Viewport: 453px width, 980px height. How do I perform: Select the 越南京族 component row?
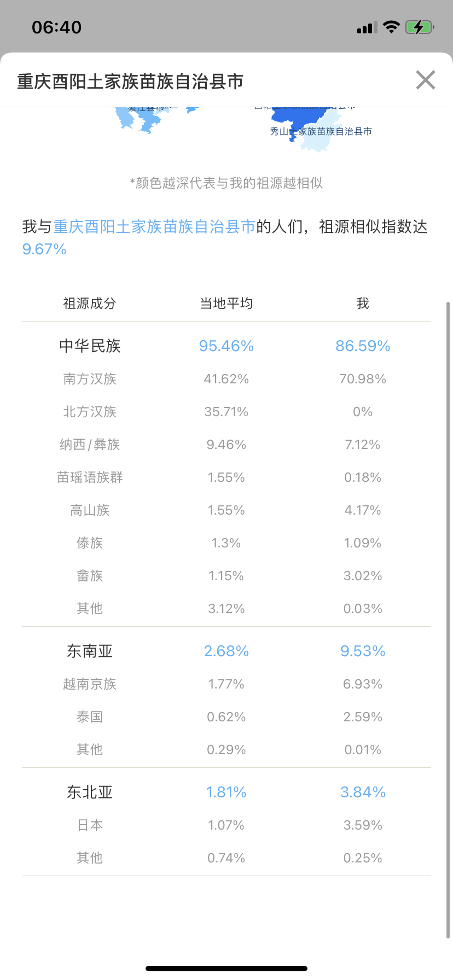(226, 684)
